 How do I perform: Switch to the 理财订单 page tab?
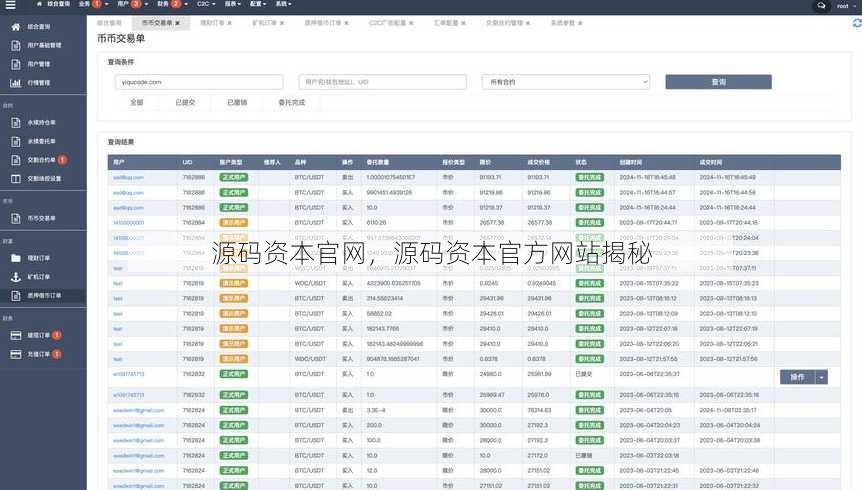(x=212, y=23)
